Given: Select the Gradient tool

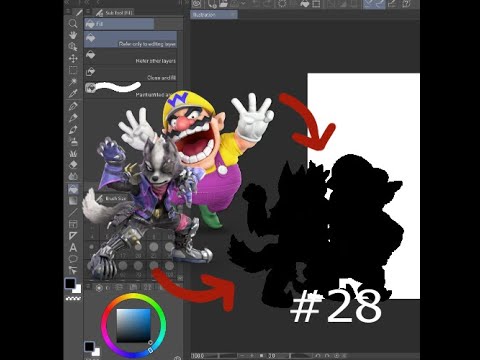Looking at the screenshot, I should [73, 201].
